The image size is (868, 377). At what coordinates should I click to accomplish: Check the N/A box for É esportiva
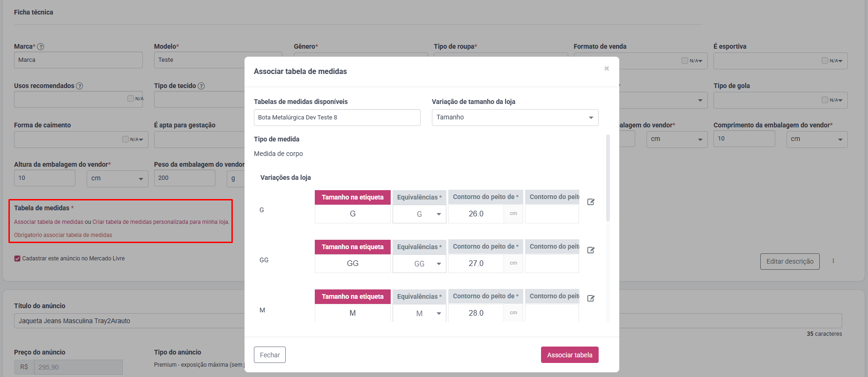point(825,60)
